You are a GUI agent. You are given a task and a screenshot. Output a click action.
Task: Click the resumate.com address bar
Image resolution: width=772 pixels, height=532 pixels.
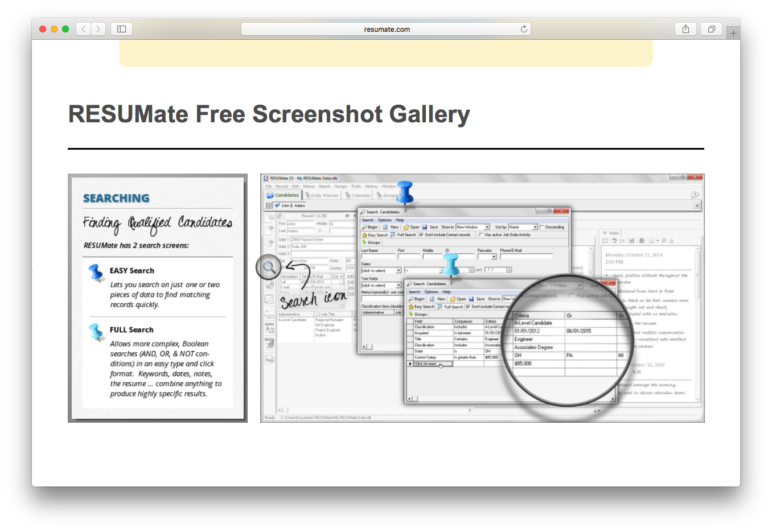pyautogui.click(x=386, y=29)
